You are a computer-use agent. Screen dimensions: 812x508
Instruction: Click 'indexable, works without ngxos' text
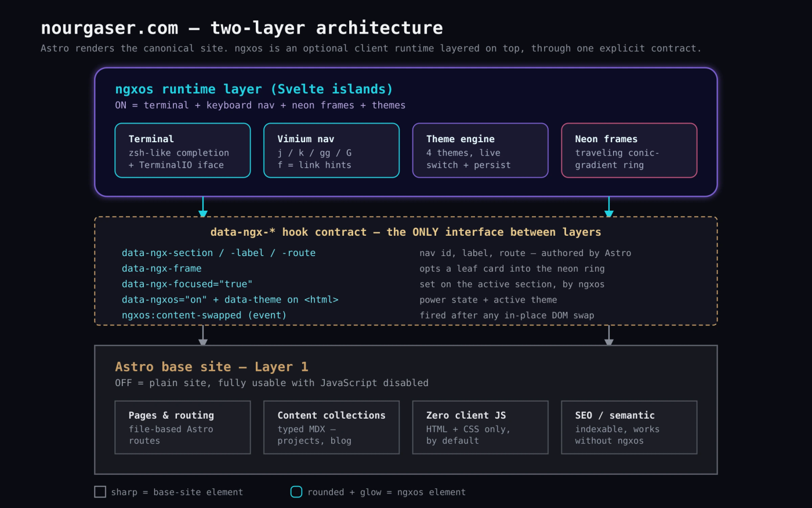617,435
